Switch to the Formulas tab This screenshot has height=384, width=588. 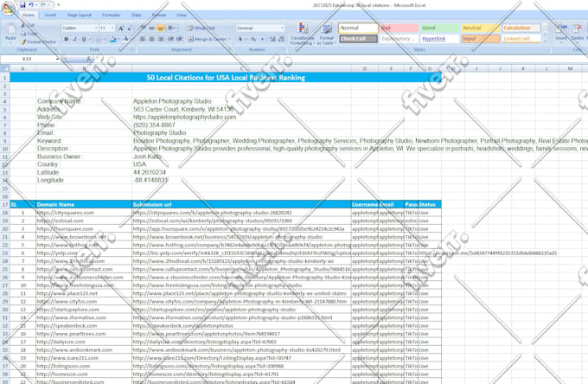click(x=112, y=15)
